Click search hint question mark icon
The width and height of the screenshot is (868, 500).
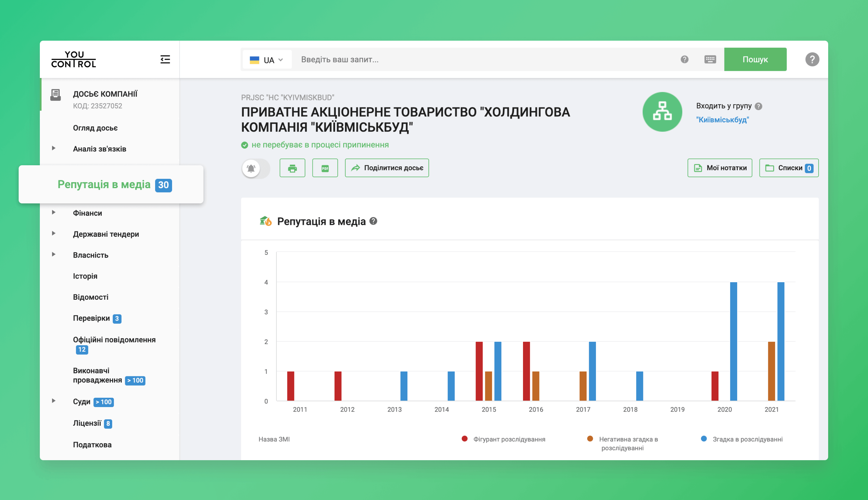pos(684,59)
